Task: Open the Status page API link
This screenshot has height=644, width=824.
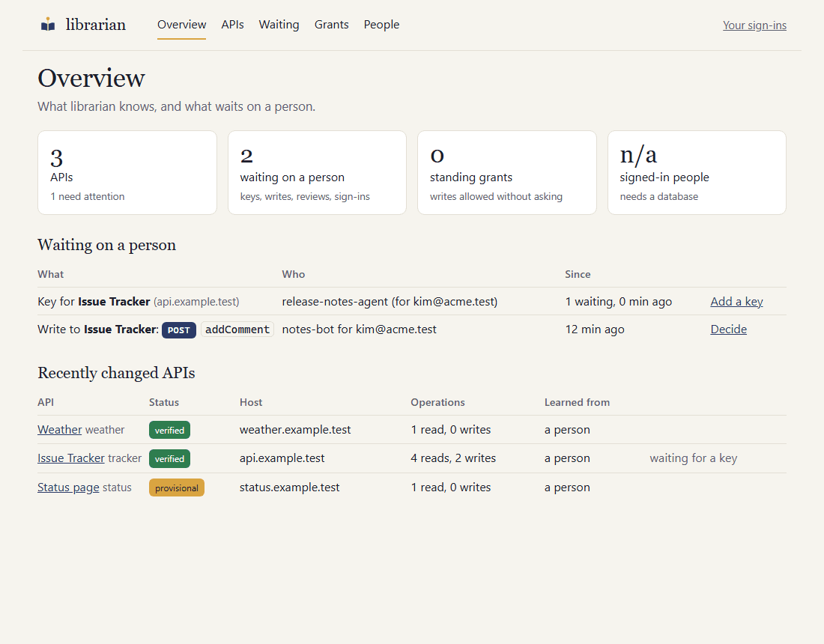Action: tap(68, 487)
